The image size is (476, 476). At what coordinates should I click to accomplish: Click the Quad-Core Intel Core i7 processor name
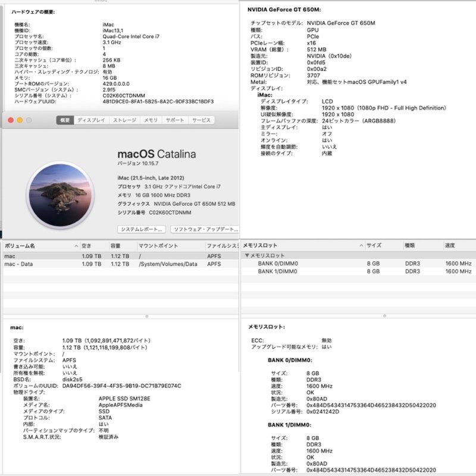(x=131, y=36)
